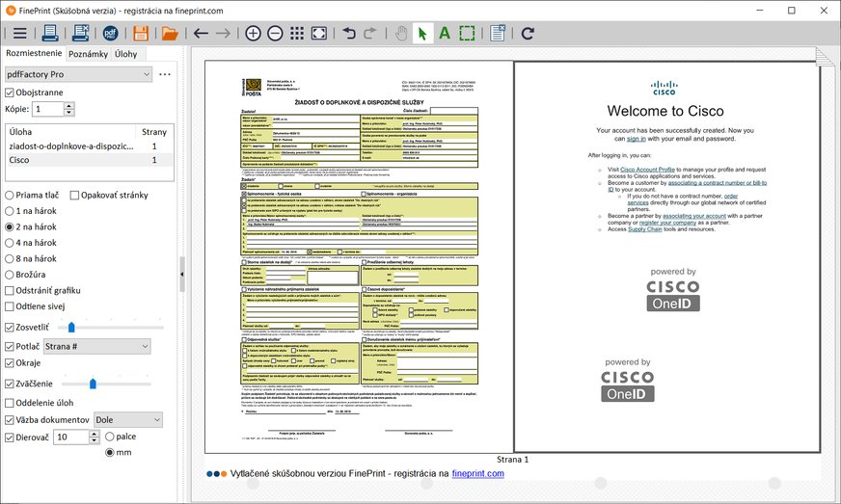Open the pdfFactory Pro printer dropdown
841x504 pixels.
click(x=78, y=74)
